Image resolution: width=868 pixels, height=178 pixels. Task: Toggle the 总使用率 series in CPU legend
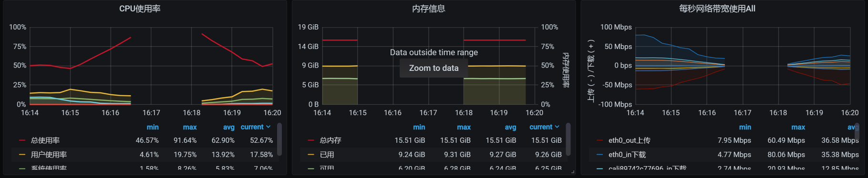tap(45, 140)
